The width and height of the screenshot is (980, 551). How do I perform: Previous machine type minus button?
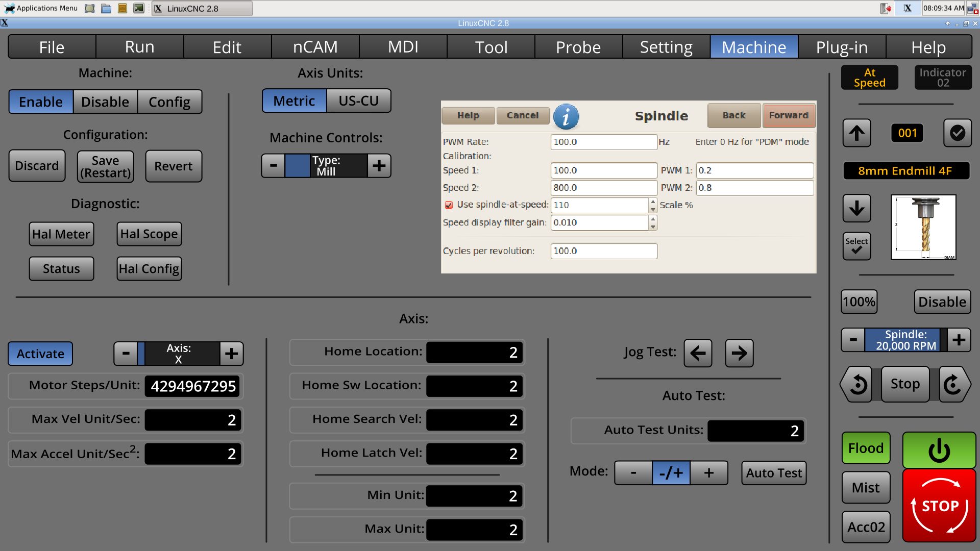(274, 166)
